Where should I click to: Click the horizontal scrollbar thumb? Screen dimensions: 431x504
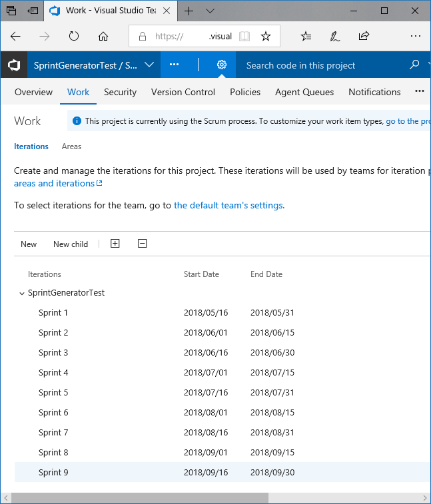140,498
